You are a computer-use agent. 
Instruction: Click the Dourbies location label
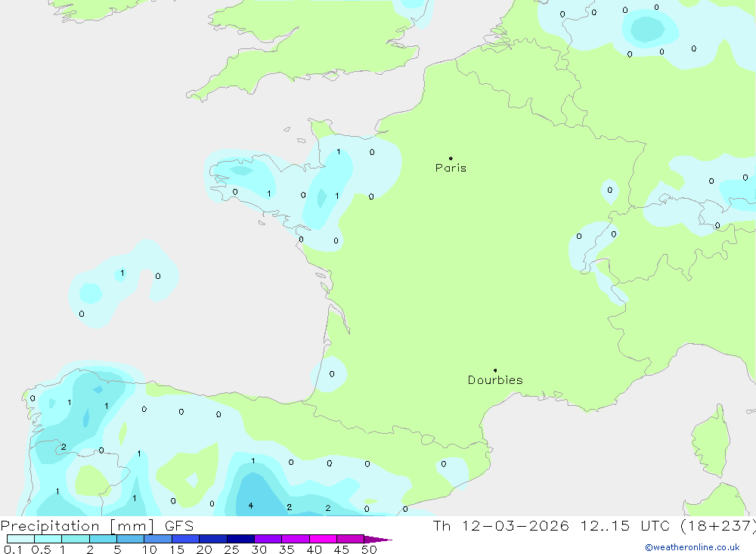point(495,380)
